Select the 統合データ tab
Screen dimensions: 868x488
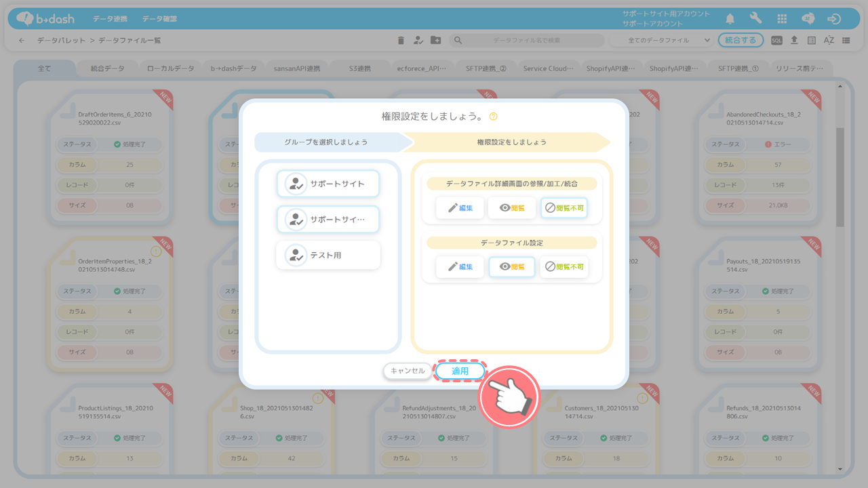click(107, 68)
